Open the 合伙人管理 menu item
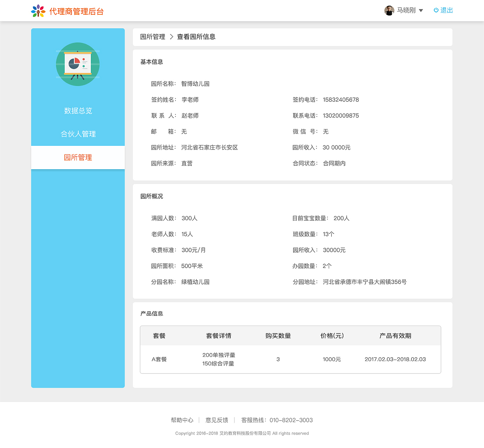Viewport: 484px width, 448px height. [x=78, y=134]
